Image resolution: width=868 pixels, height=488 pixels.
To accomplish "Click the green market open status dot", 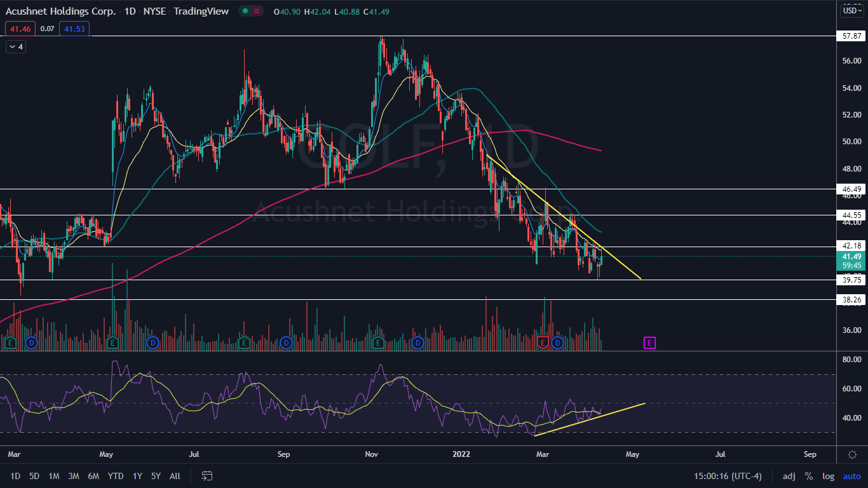I will (244, 11).
